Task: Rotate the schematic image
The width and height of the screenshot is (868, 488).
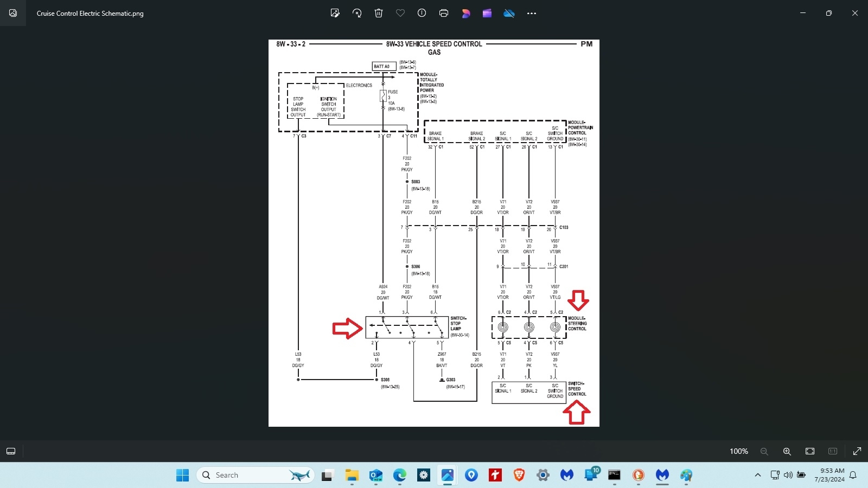Action: pos(357,13)
